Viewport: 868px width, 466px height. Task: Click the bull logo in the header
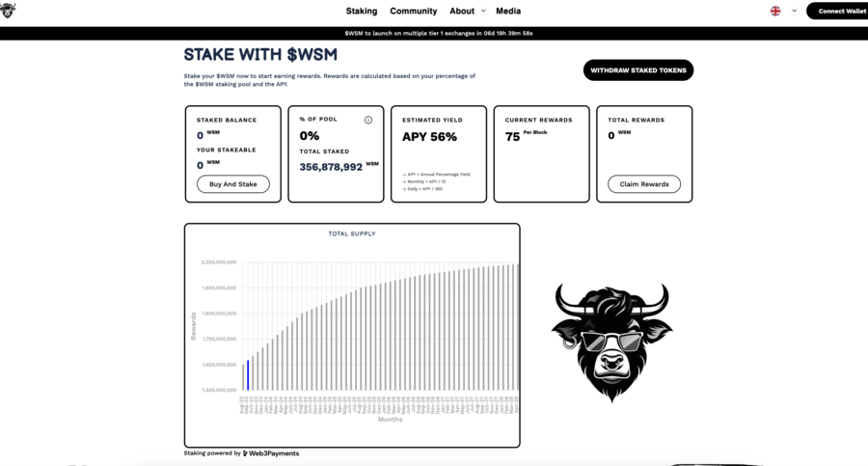click(7, 10)
